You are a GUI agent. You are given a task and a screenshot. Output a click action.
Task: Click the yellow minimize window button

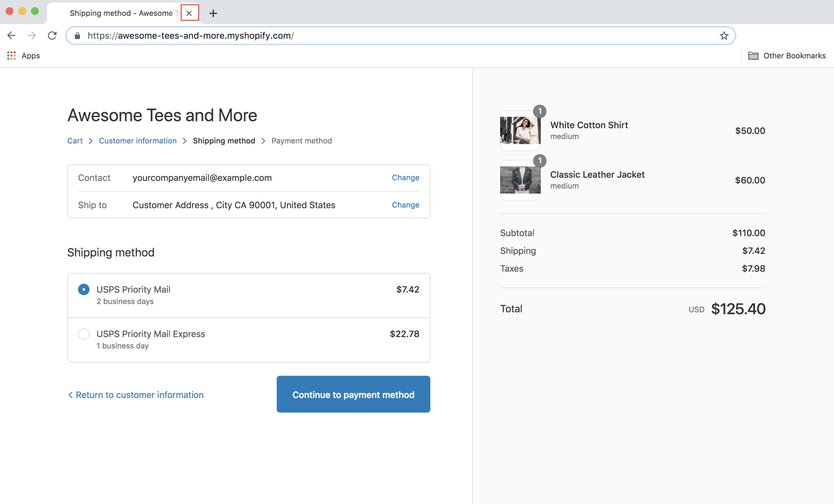click(x=22, y=11)
